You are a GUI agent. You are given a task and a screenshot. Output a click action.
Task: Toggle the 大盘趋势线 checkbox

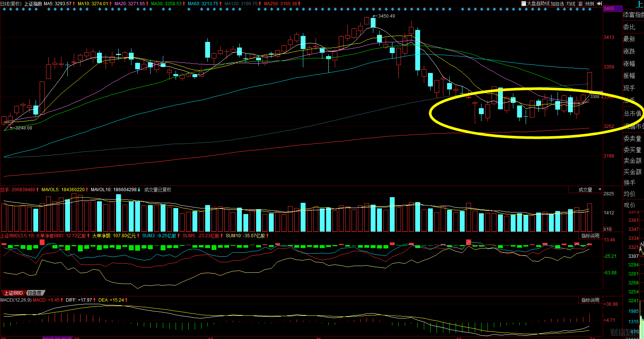click(524, 3)
